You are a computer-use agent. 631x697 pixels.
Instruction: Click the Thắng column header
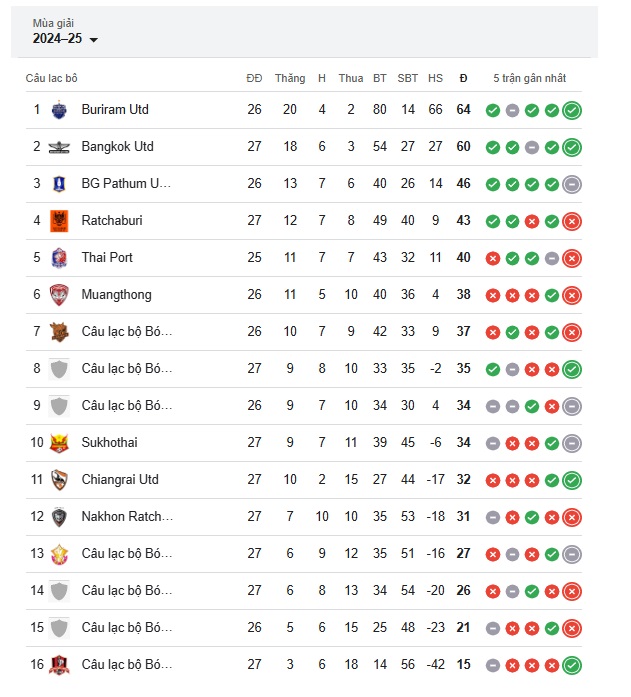[290, 78]
